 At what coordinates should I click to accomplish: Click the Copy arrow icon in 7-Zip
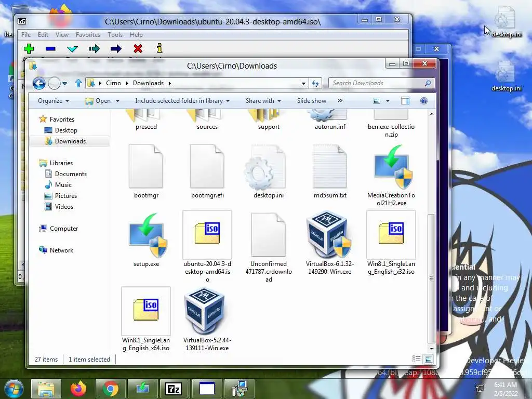click(x=94, y=49)
